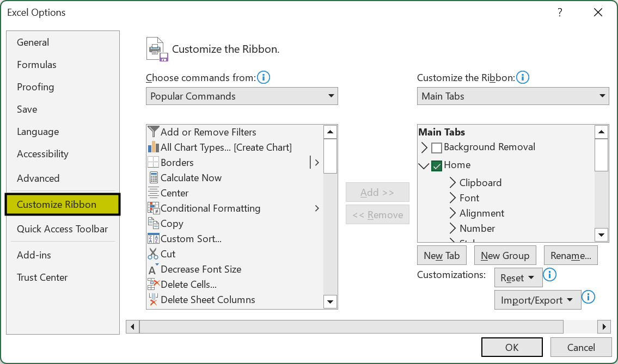Click the All Chart Types chart icon
The image size is (618, 364).
point(153,147)
